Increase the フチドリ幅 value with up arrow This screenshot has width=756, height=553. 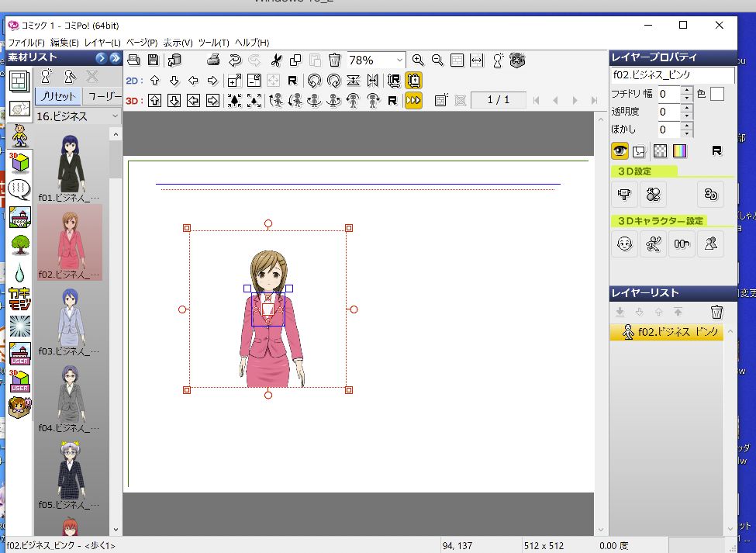click(x=686, y=89)
